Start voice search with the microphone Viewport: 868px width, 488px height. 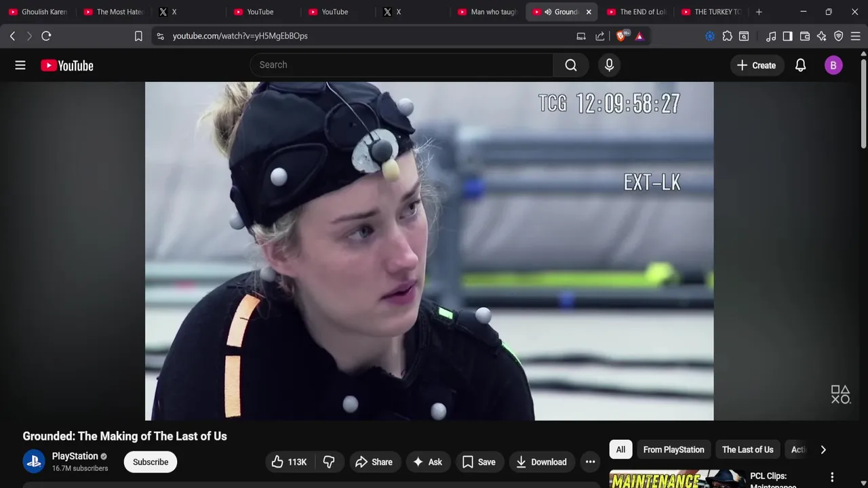click(609, 65)
